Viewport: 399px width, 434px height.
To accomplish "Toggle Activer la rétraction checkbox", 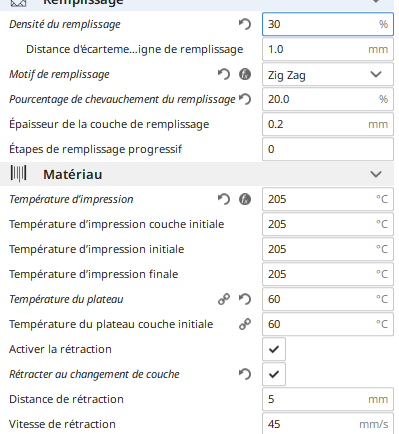I will 274,349.
